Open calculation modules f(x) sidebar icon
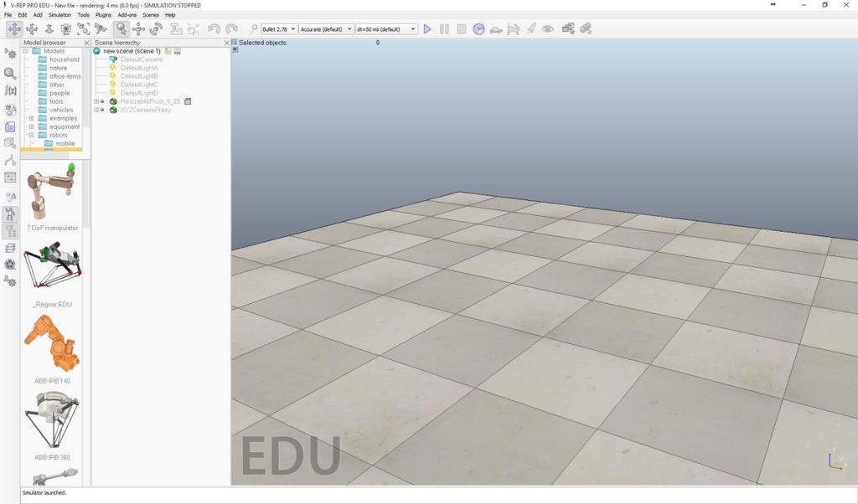 10,90
